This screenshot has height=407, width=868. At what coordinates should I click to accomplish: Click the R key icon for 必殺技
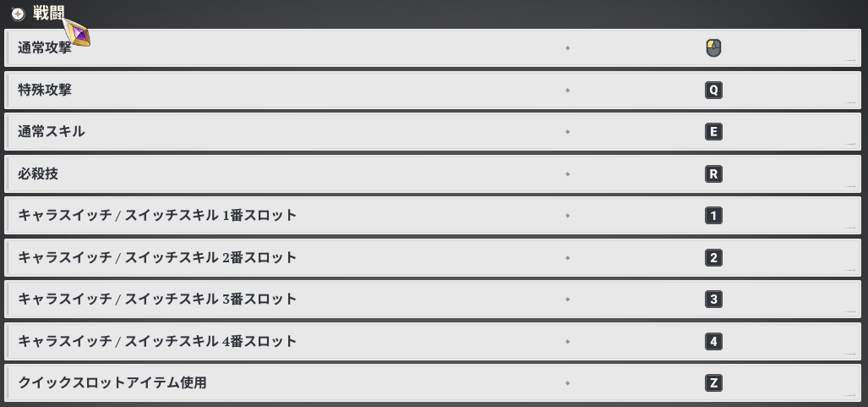coord(713,174)
